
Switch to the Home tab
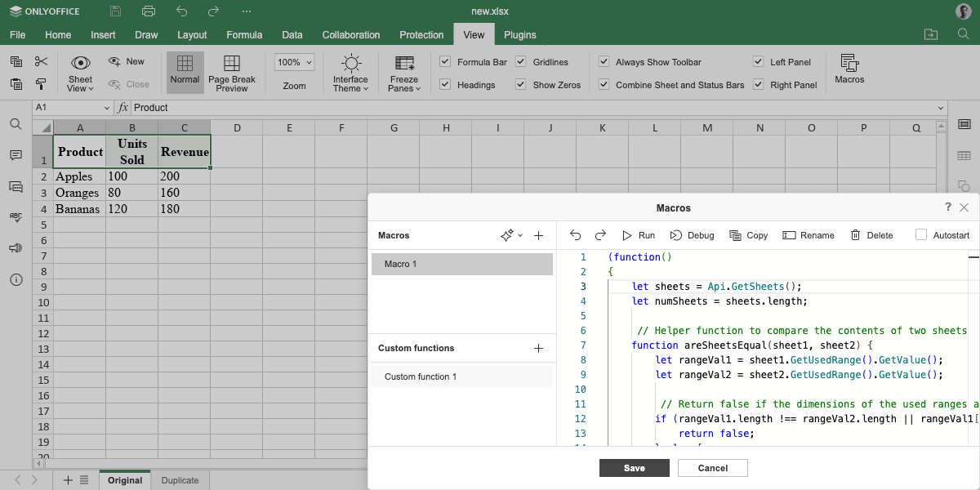(58, 35)
